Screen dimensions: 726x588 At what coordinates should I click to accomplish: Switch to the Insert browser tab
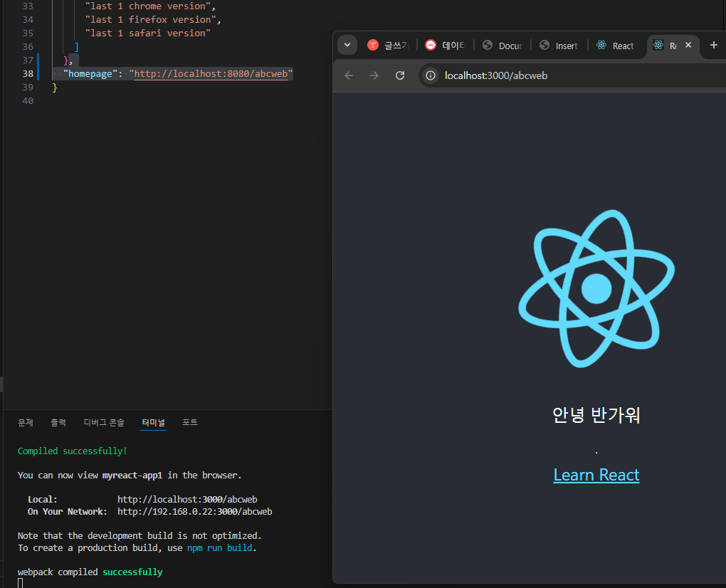tap(559, 46)
